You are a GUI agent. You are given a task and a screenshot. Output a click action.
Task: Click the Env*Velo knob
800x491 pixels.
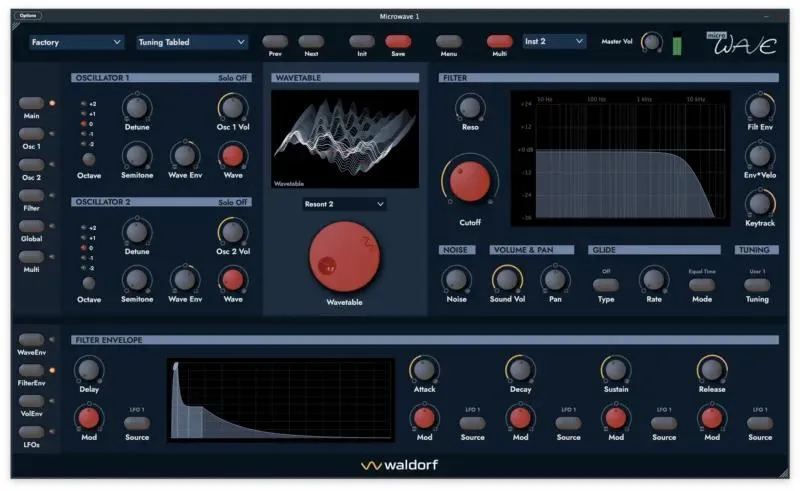[760, 156]
